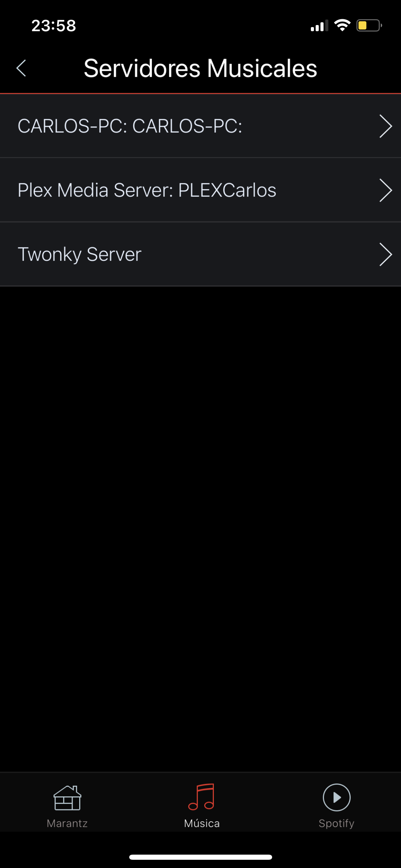Open the Twonky Server entry
Screen dimensions: 401x868
200,254
